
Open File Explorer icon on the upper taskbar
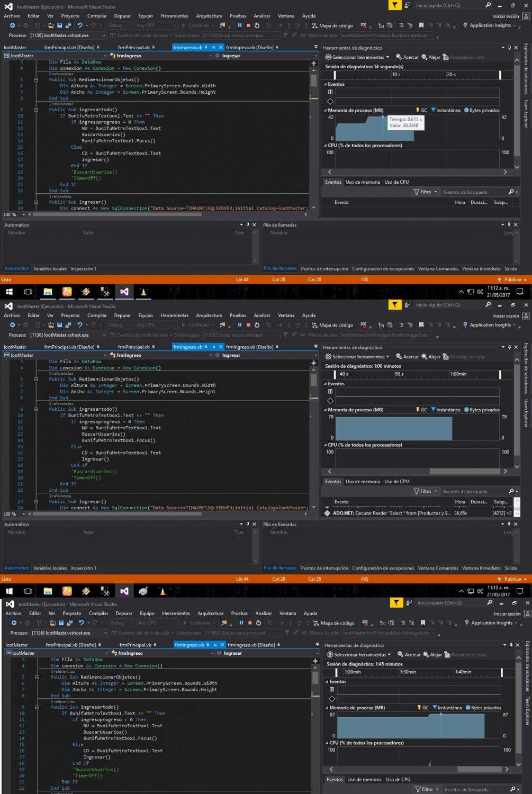[x=48, y=292]
